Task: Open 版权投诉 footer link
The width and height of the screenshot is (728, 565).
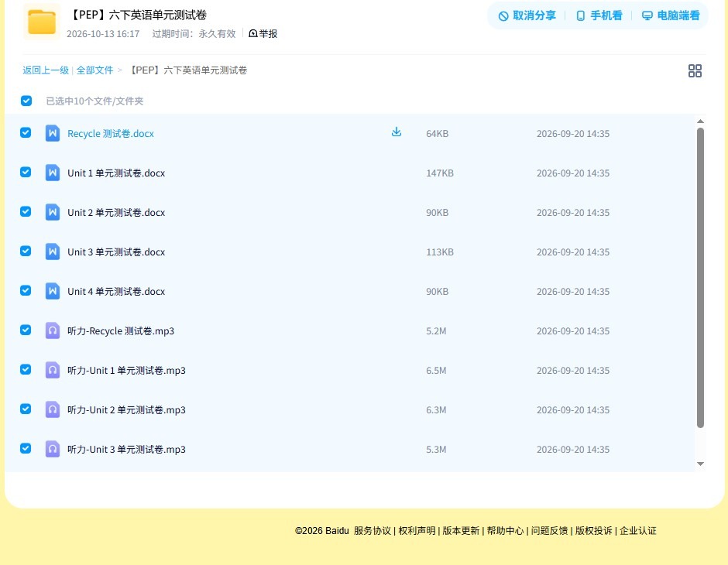Action: (x=593, y=531)
